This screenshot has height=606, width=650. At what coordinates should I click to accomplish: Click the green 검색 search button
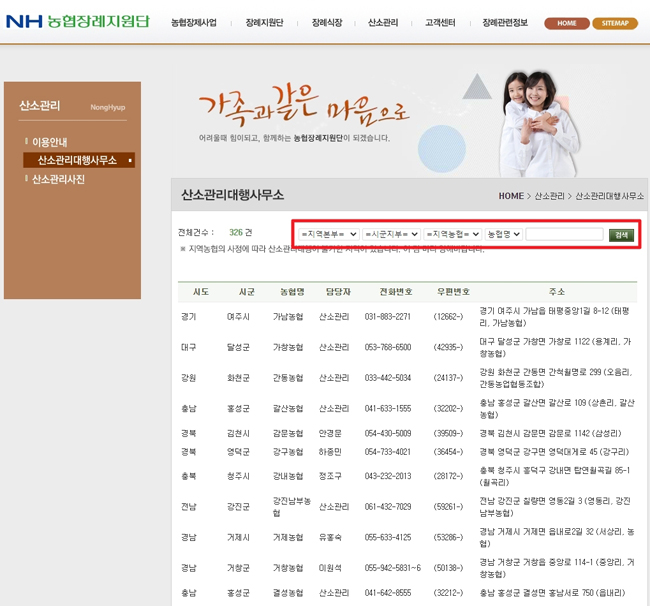621,234
